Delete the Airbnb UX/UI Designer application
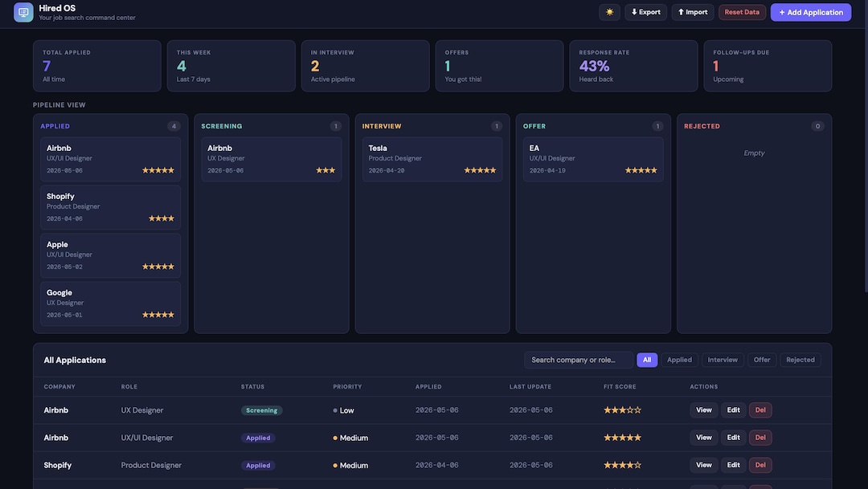Viewport: 868px width, 489px height. click(x=760, y=438)
